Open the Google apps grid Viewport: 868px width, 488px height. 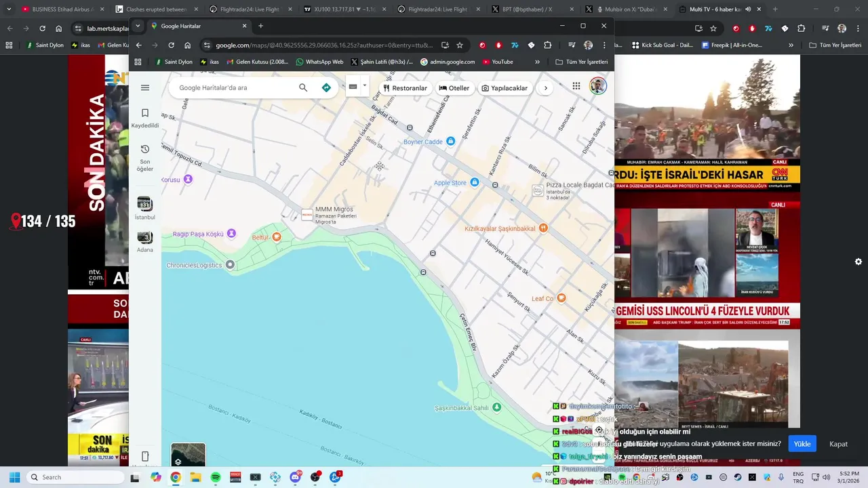(x=576, y=86)
